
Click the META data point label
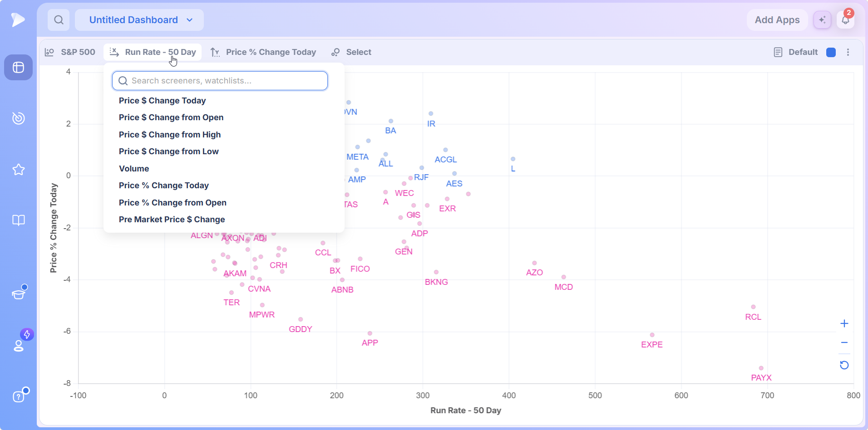357,157
